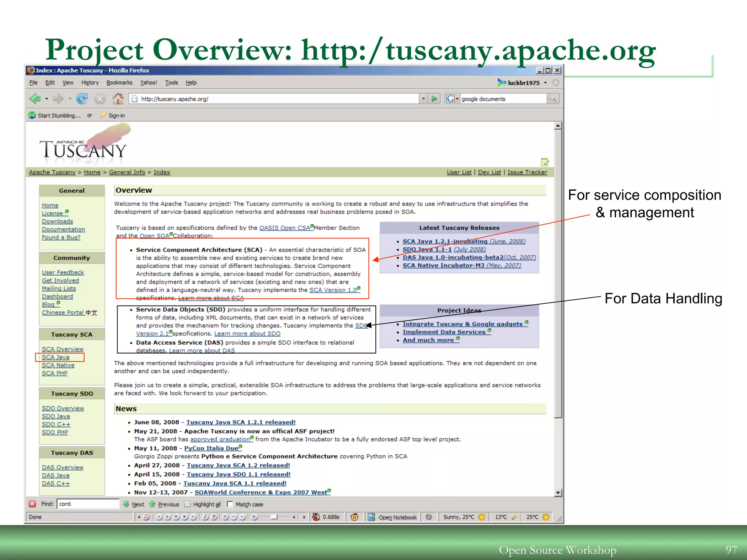This screenshot has height=560, width=747.
Task: Open the Forward history dropdown arrow
Action: click(70, 98)
